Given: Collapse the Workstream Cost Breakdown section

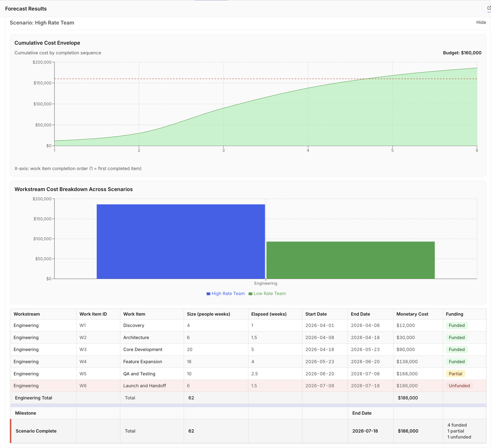Looking at the screenshot, I should 74,189.
